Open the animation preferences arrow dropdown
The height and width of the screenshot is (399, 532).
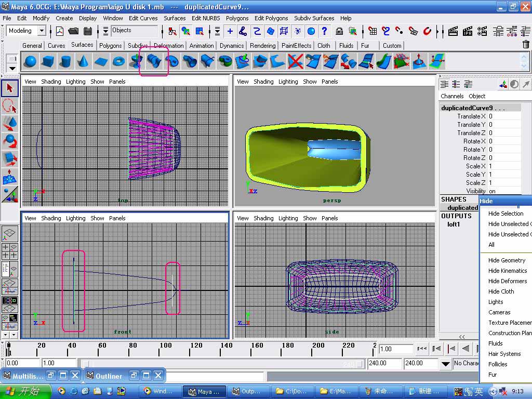click(445, 364)
